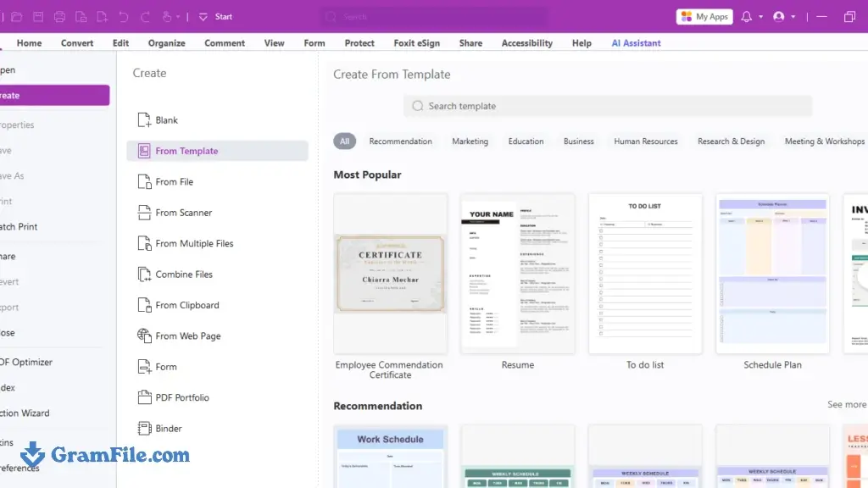The height and width of the screenshot is (488, 868).
Task: Open the Employee Commendation Certificate template
Action: 390,274
